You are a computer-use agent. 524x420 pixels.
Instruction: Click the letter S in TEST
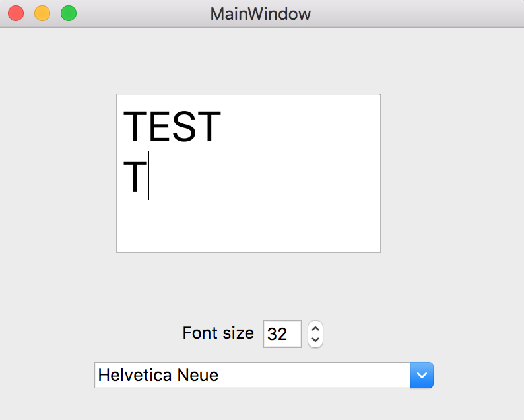183,126
